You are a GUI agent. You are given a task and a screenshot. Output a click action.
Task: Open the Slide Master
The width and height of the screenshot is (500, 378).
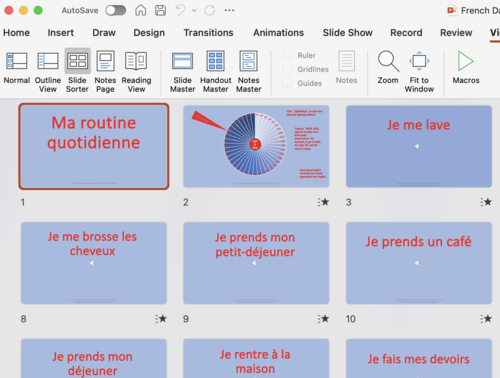pyautogui.click(x=182, y=71)
